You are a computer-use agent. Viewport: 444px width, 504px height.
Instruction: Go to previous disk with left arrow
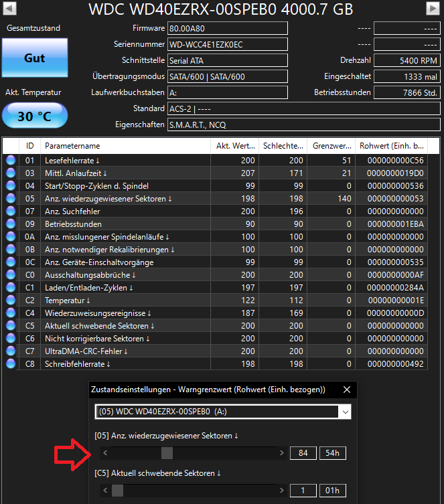[x=9, y=8]
